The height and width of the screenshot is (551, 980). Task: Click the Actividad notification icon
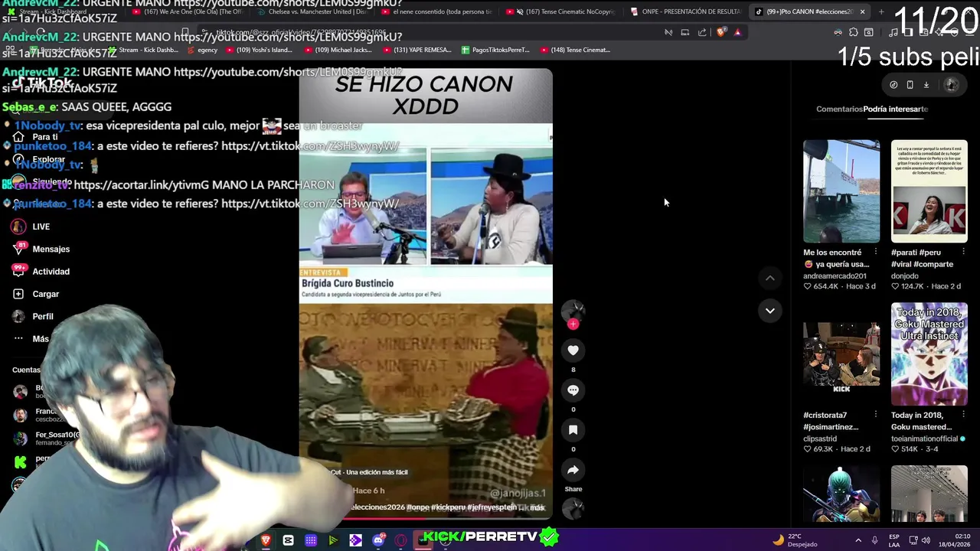click(18, 271)
